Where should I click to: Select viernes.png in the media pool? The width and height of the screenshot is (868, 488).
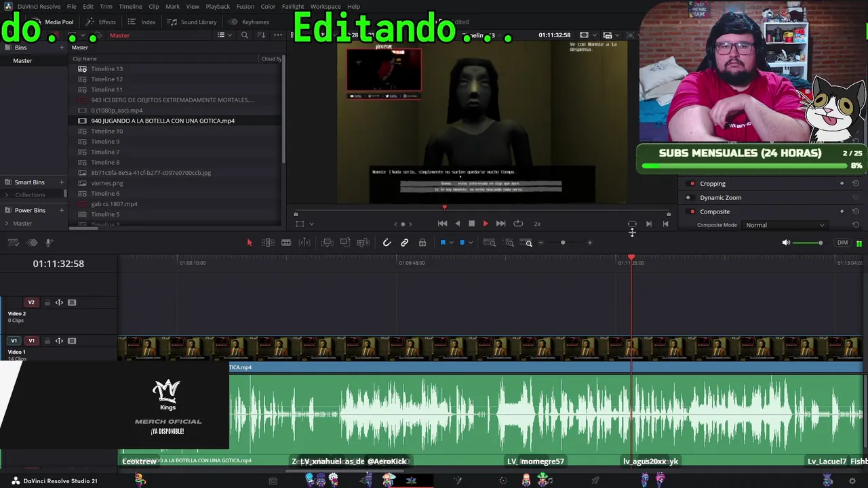[x=107, y=183]
